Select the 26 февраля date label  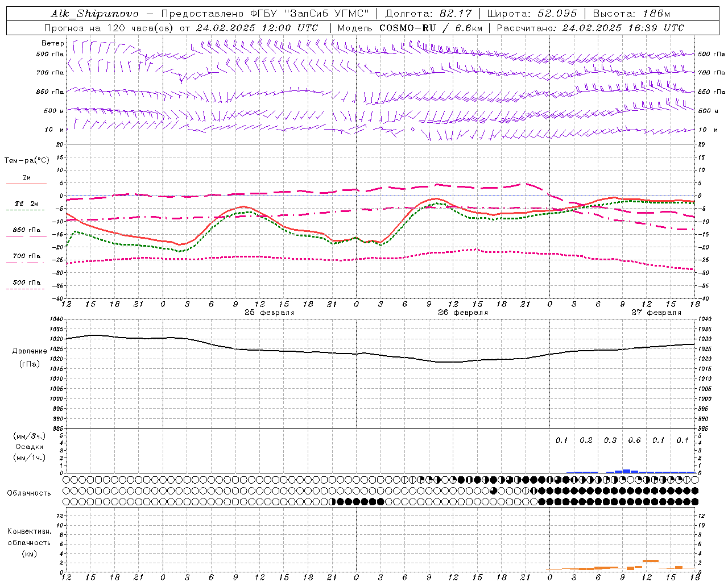pyautogui.click(x=462, y=313)
